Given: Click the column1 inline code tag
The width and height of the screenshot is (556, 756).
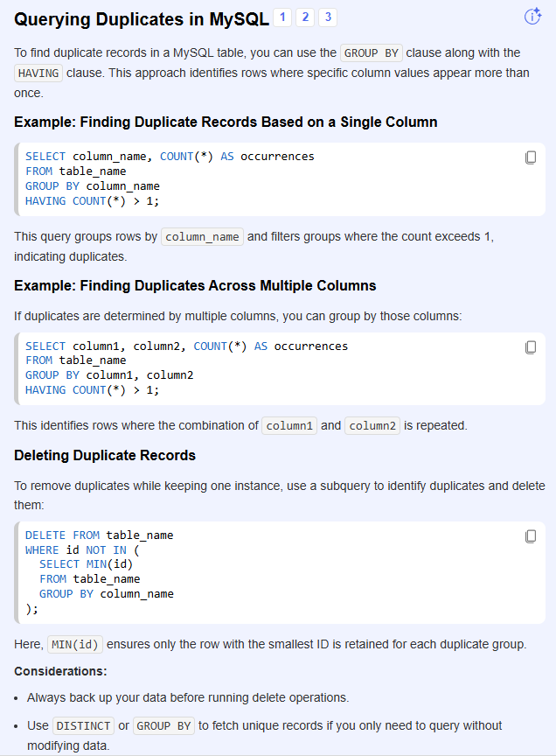Looking at the screenshot, I should [288, 426].
